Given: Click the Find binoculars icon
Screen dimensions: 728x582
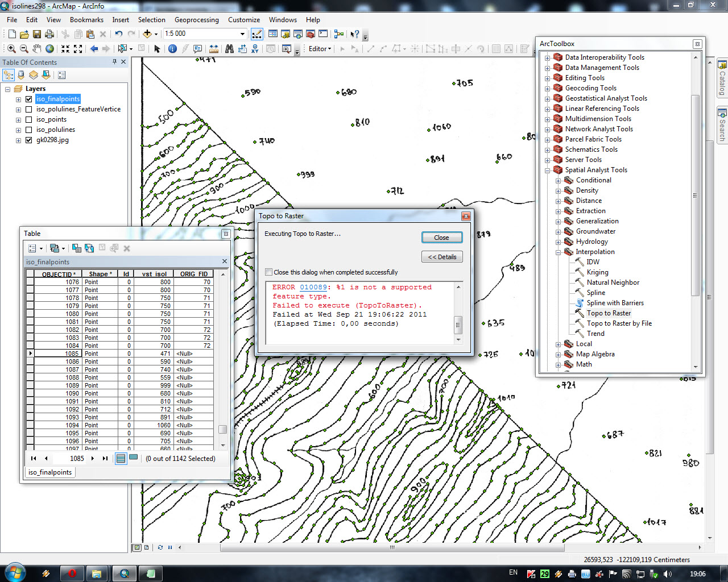Looking at the screenshot, I should click(229, 49).
